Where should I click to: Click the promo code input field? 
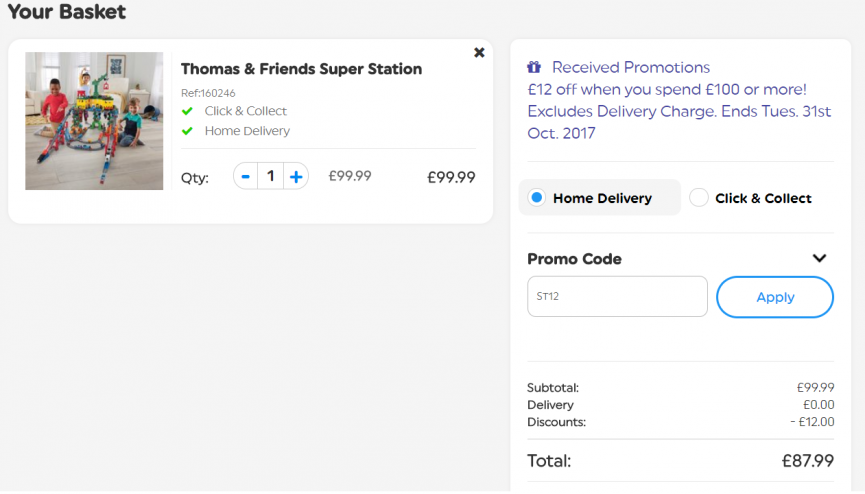point(617,296)
